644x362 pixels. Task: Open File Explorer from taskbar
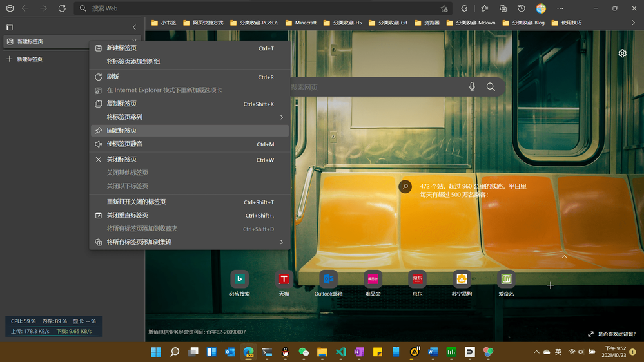322,352
